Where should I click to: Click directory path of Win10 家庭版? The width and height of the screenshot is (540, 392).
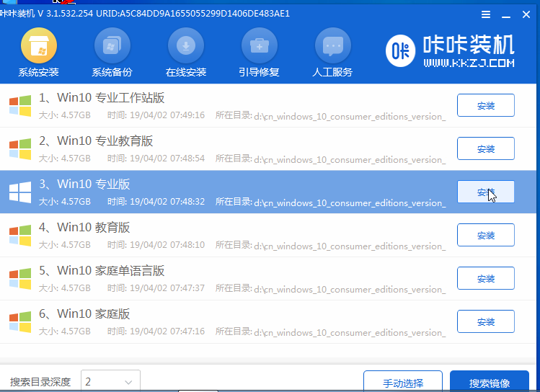pos(350,332)
